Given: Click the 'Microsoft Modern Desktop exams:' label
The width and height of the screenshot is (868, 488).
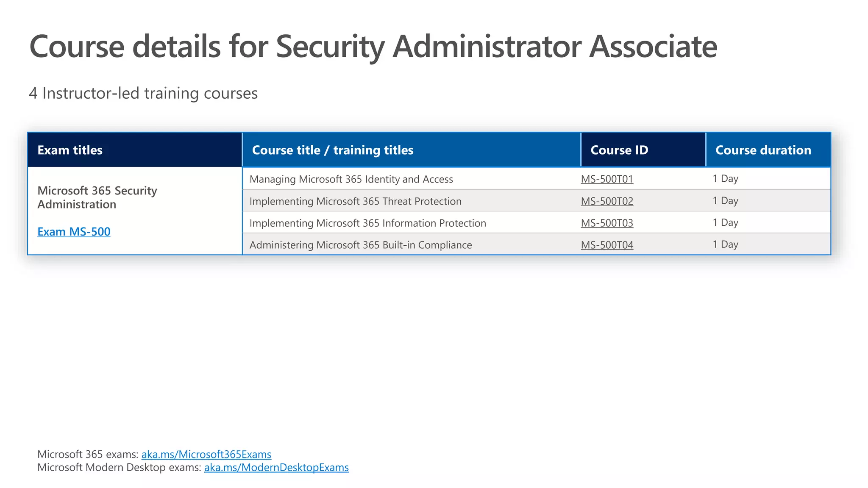Looking at the screenshot, I should tap(120, 468).
